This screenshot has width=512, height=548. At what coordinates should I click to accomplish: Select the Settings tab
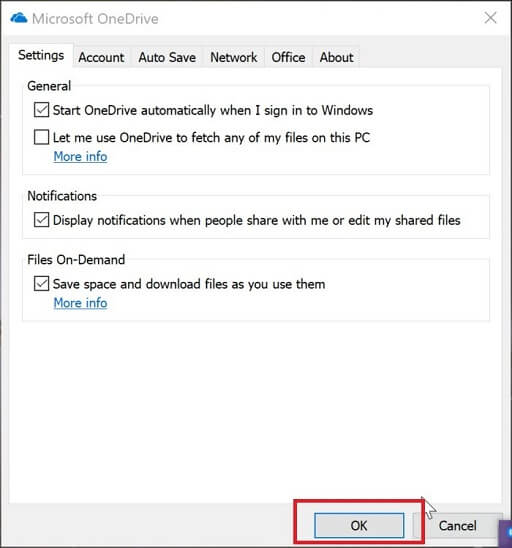(x=41, y=56)
